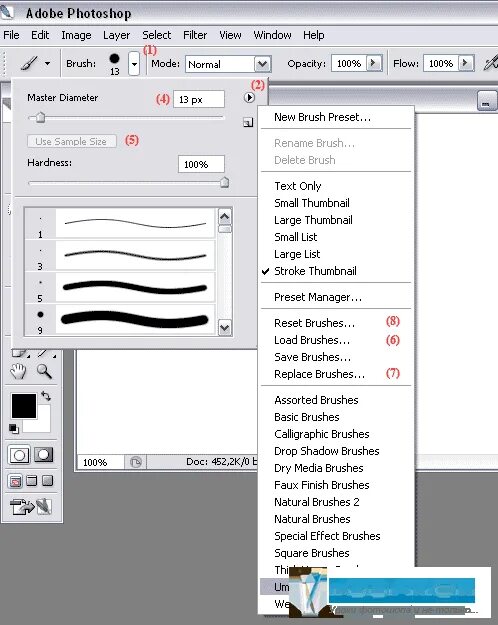Toggle the checked Stroke Thumbnail option

pos(336,271)
